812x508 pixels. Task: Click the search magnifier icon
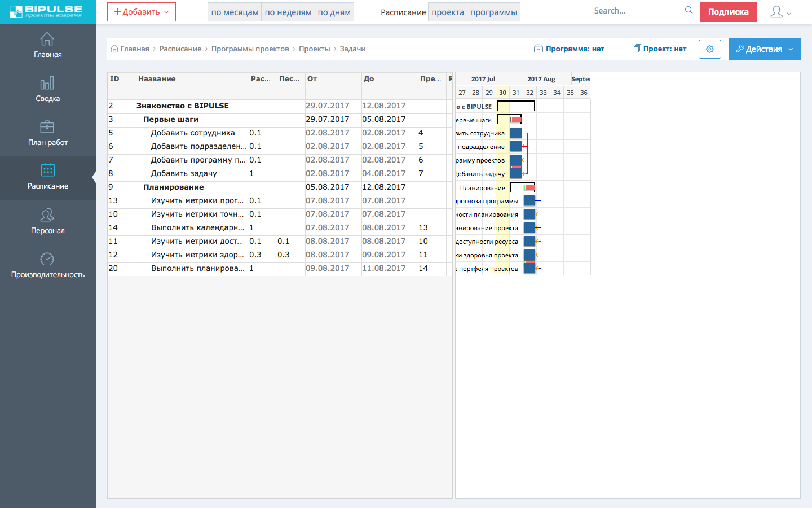coord(689,11)
